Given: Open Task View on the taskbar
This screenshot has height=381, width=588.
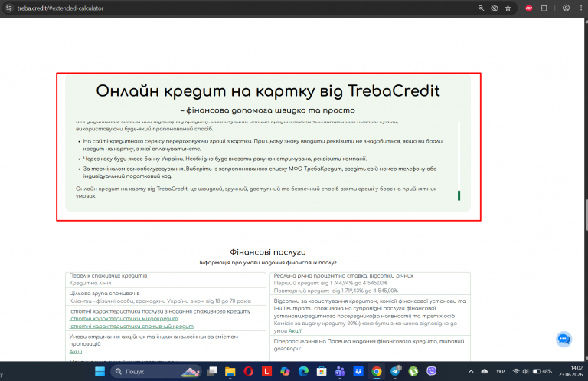Looking at the screenshot, I should click(212, 371).
